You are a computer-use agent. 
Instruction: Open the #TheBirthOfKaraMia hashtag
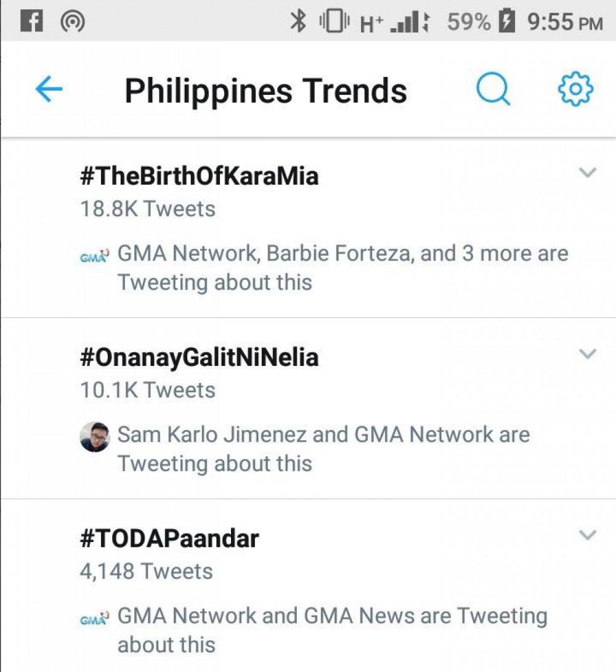[x=199, y=177]
